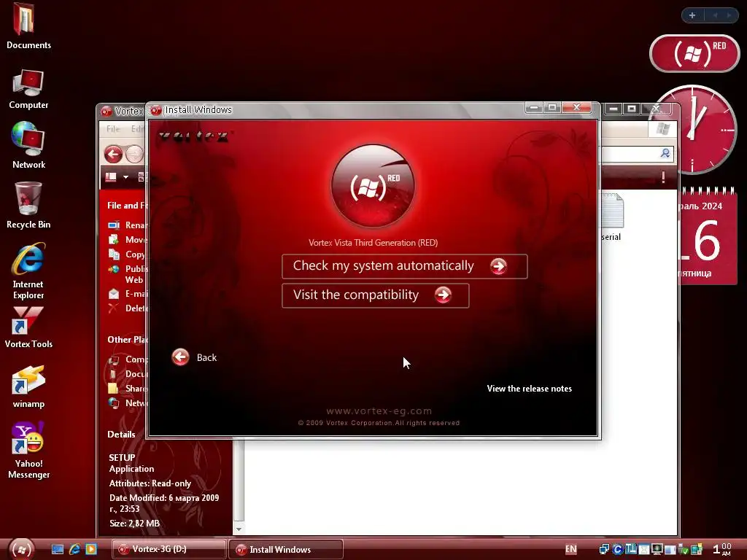Click the sidebar plus add-gadget button
This screenshot has height=560, width=747.
coord(692,15)
